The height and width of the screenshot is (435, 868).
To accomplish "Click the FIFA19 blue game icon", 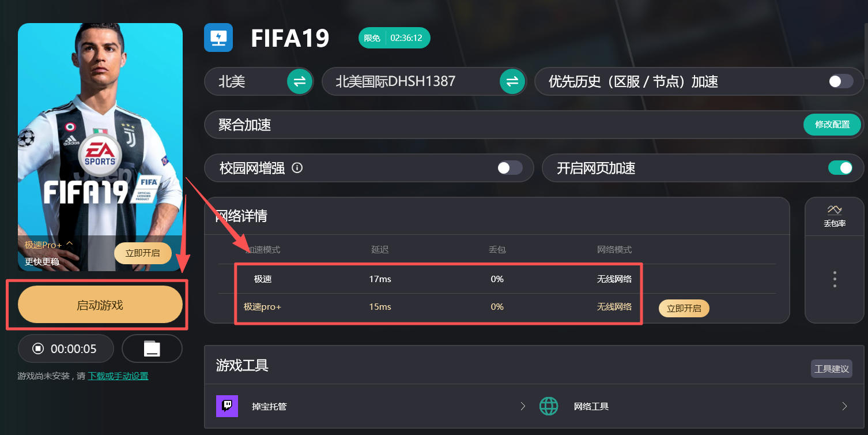I will coord(218,37).
